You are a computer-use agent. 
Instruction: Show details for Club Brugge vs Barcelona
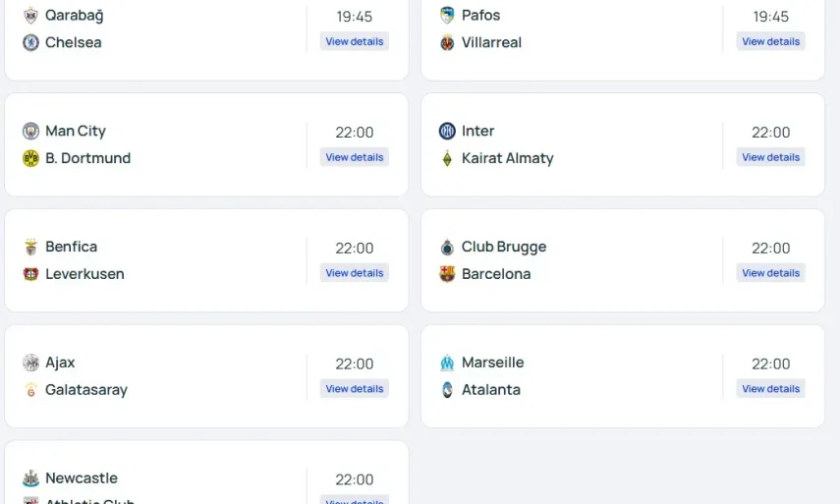click(x=770, y=273)
